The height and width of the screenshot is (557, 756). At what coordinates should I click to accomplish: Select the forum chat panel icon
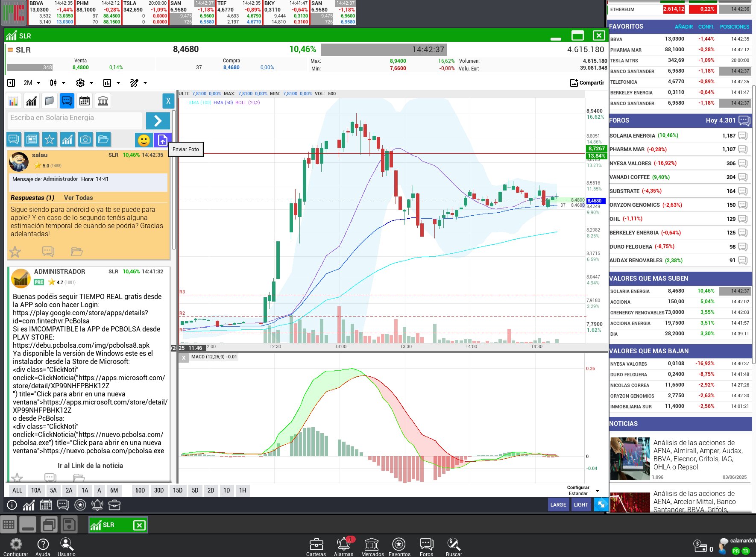click(67, 101)
